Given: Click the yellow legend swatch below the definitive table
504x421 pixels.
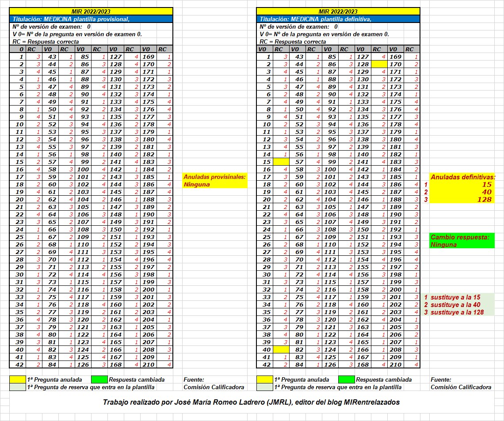Looking at the screenshot, I should [x=265, y=379].
